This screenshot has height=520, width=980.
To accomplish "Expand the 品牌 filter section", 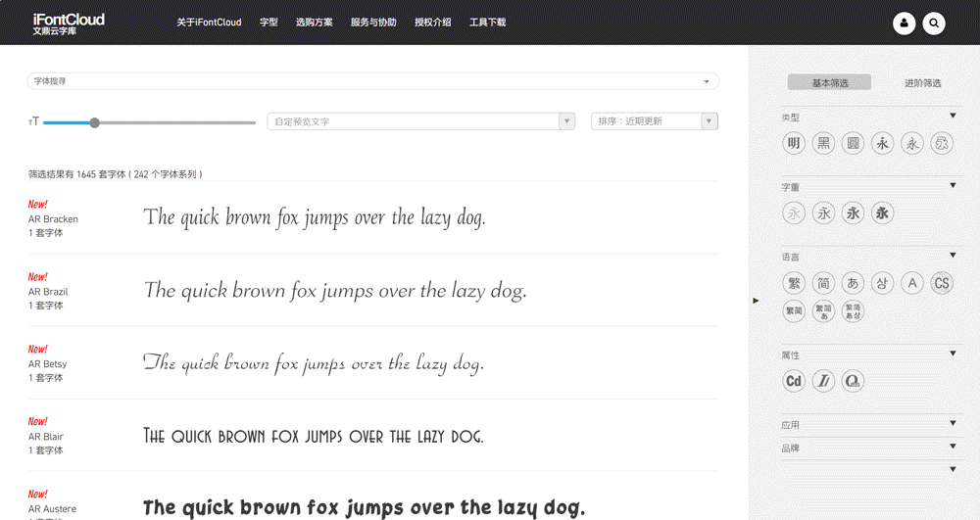I will click(953, 447).
